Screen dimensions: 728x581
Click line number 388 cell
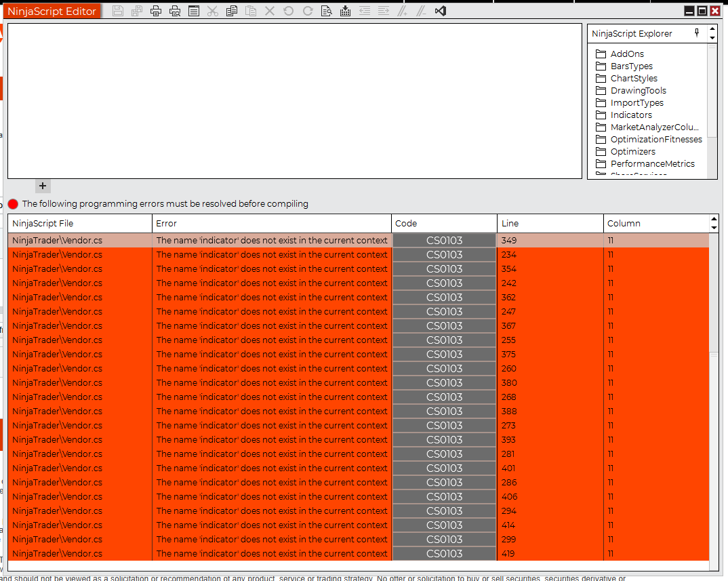pos(550,411)
